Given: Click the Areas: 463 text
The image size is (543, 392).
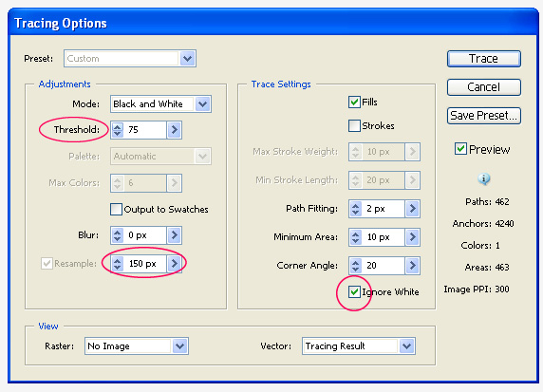Looking at the screenshot, I should pos(487,268).
